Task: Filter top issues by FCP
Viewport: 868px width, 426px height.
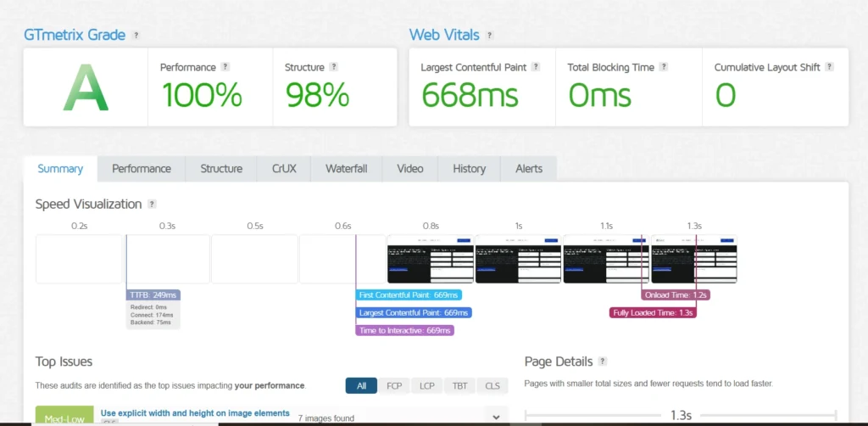Action: point(394,385)
